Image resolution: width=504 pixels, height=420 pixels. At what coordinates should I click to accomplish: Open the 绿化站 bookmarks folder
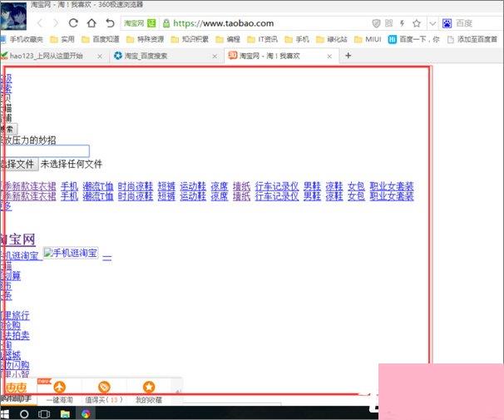click(x=332, y=39)
